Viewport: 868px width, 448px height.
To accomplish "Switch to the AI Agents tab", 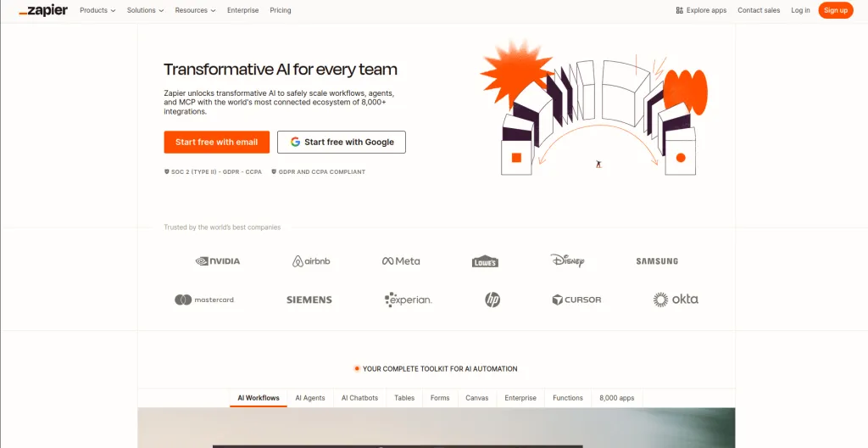I will pos(310,398).
